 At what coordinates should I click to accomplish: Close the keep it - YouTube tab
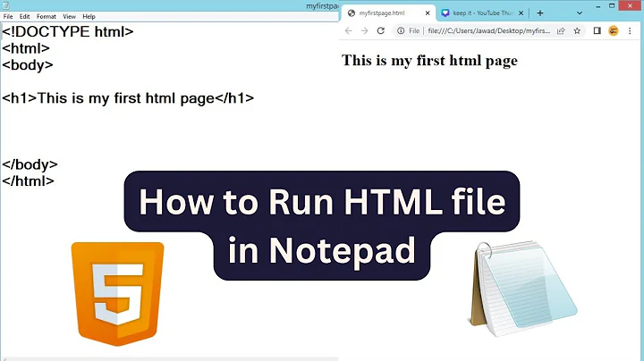pyautogui.click(x=521, y=13)
